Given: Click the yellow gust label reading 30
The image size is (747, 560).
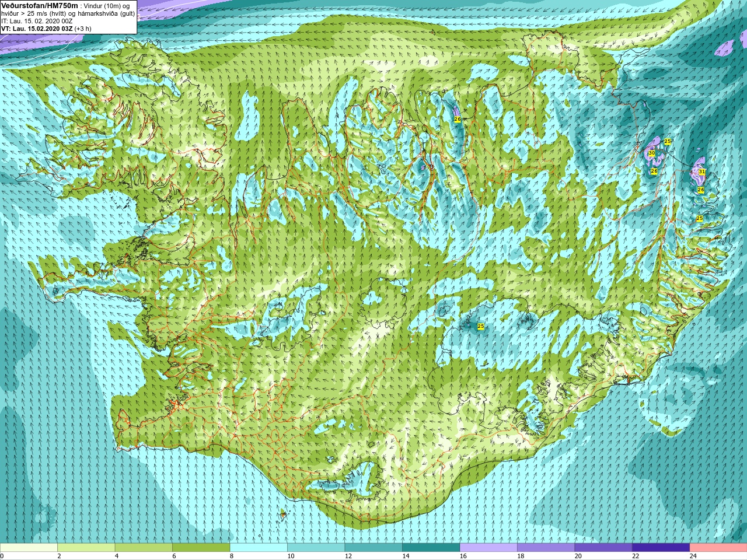Looking at the screenshot, I should pyautogui.click(x=652, y=153).
